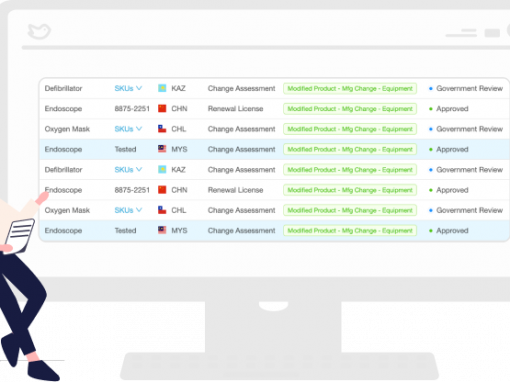Expand SKUs dropdown for first Defibrillator row
510x382 pixels.
click(x=128, y=88)
